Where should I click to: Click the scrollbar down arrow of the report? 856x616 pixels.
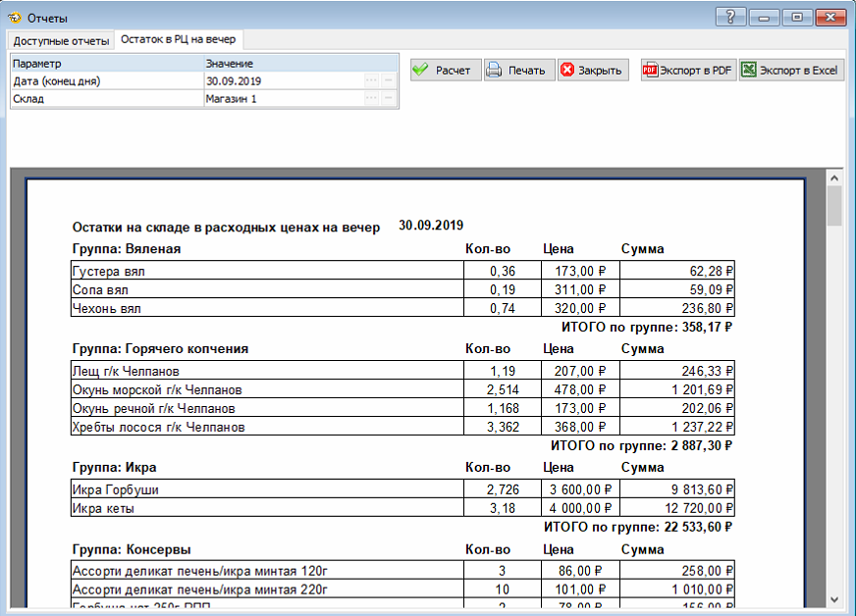tap(834, 599)
